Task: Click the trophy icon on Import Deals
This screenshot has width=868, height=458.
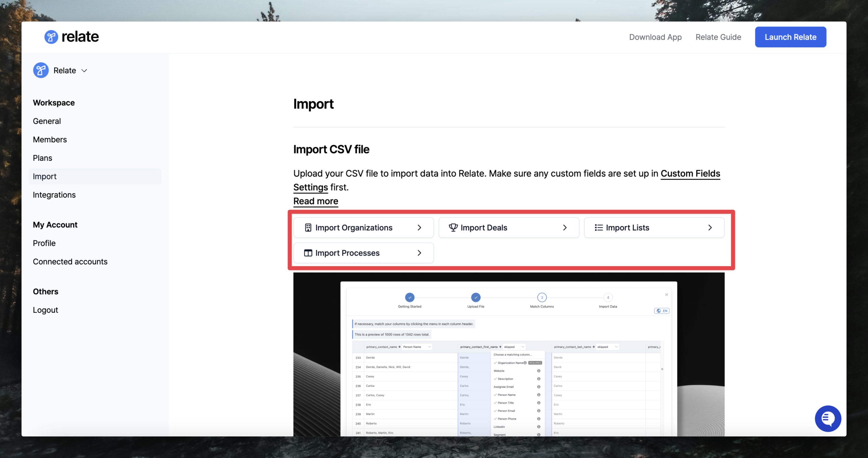Action: (x=453, y=228)
